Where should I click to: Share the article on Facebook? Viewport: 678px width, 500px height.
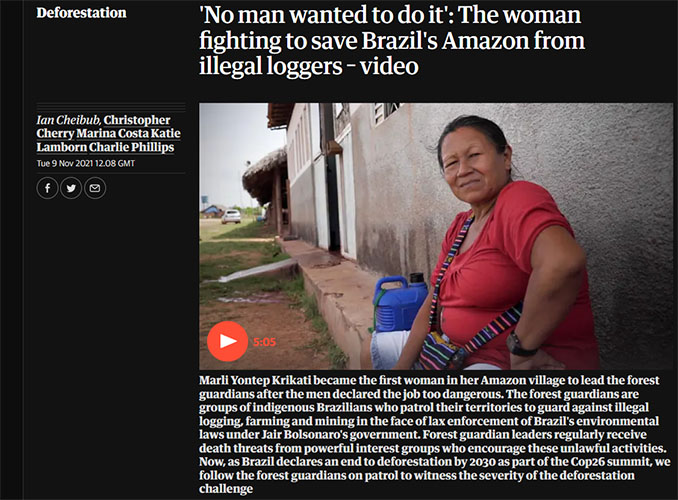tap(47, 188)
